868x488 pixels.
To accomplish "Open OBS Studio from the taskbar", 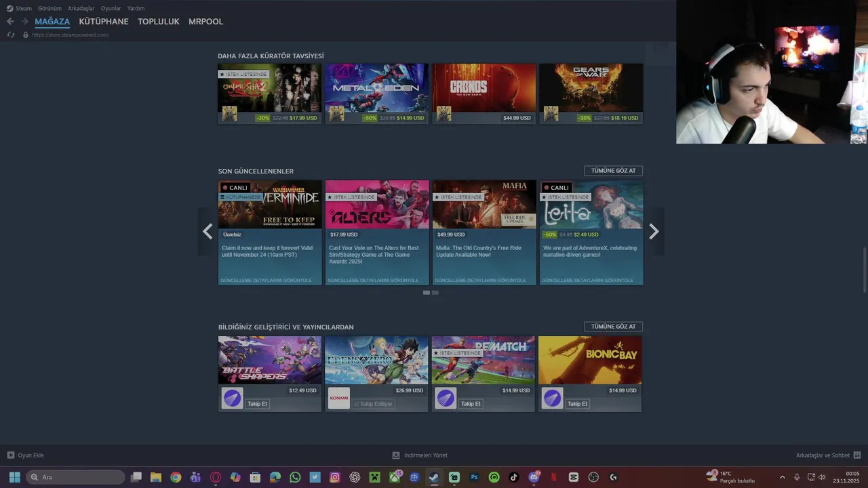I will pyautogui.click(x=593, y=477).
